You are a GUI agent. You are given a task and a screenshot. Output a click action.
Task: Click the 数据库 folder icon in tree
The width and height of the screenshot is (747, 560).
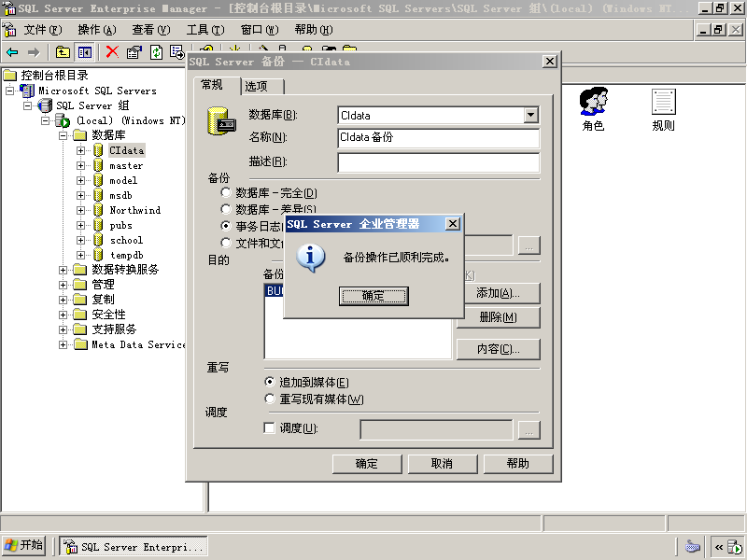(x=80, y=135)
